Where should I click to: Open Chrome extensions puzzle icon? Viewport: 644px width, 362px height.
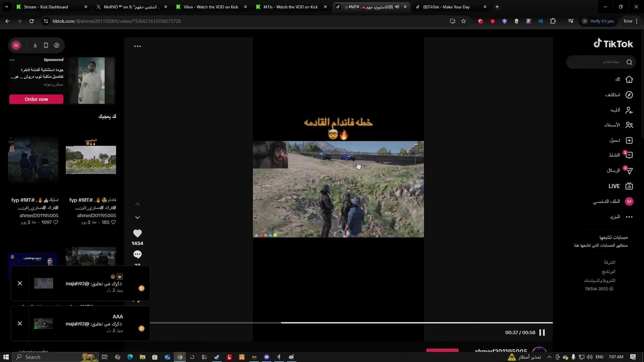[x=553, y=21]
